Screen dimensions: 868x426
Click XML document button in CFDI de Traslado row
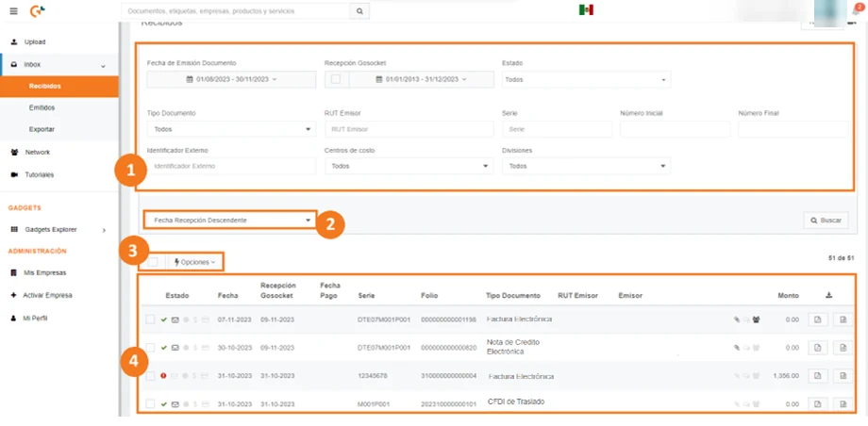pos(843,404)
